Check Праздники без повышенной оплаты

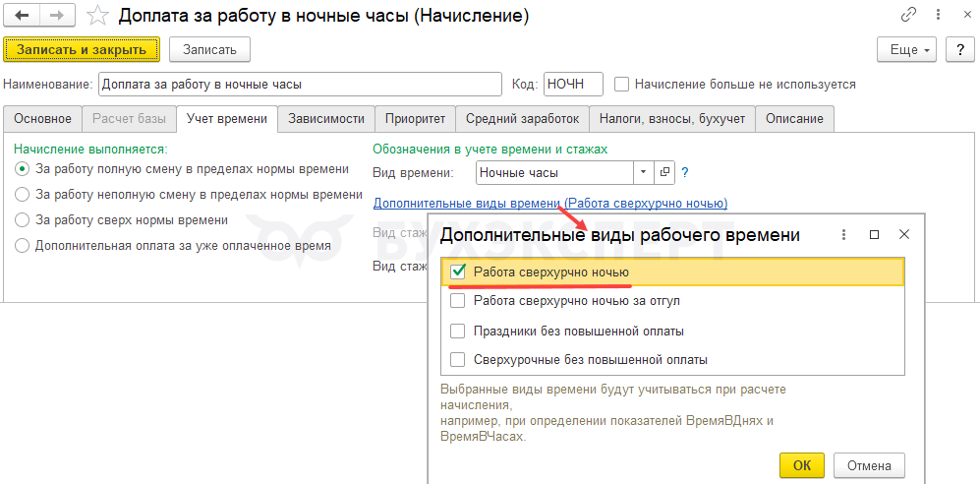pos(457,331)
